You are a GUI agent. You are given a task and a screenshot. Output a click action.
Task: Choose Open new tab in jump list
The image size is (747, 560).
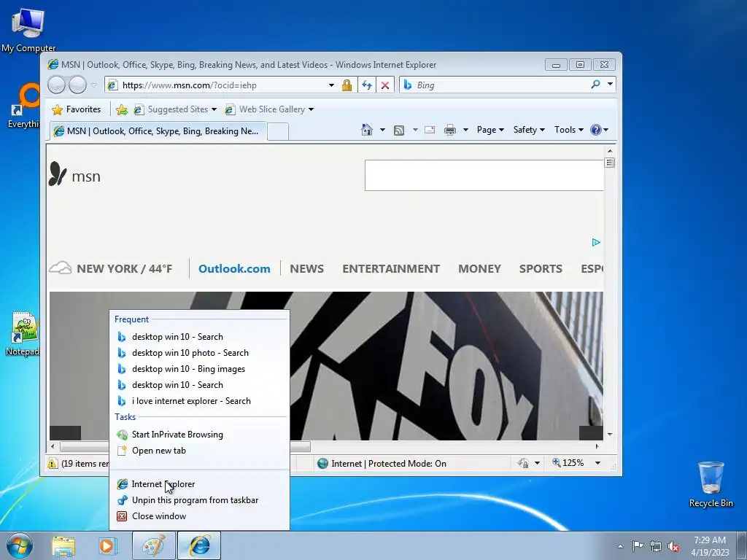[x=199, y=451]
